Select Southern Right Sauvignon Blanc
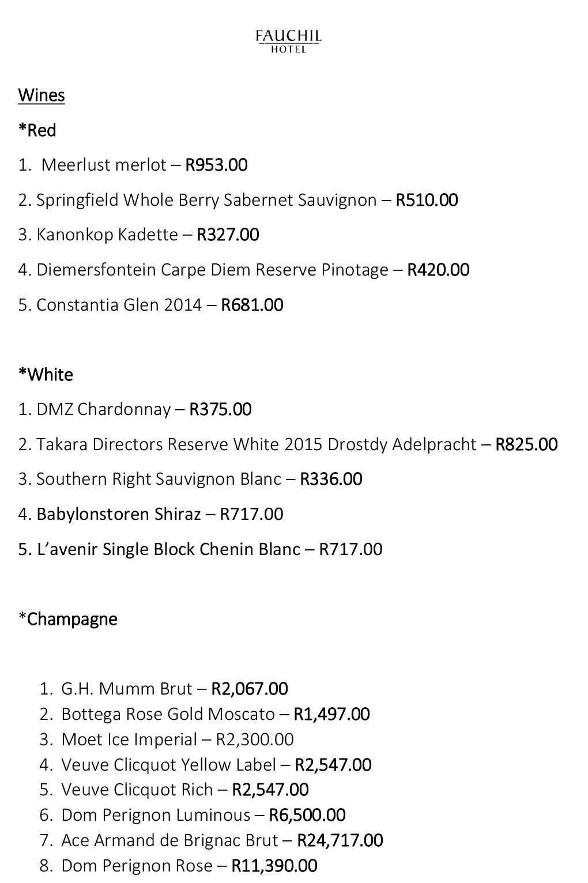This screenshot has width=588, height=883. [190, 479]
